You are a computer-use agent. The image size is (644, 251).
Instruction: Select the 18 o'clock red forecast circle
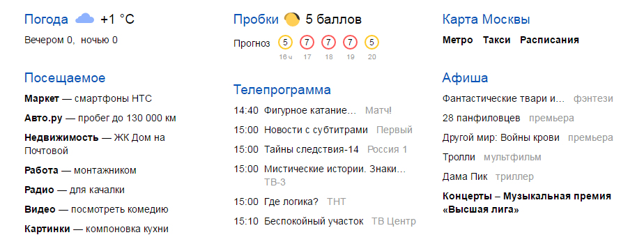(x=328, y=42)
